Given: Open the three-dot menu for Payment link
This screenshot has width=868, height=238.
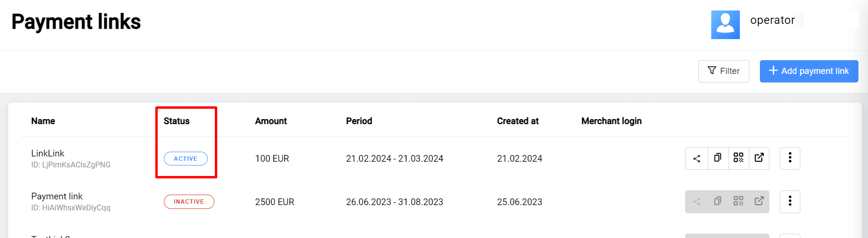Looking at the screenshot, I should [x=790, y=202].
